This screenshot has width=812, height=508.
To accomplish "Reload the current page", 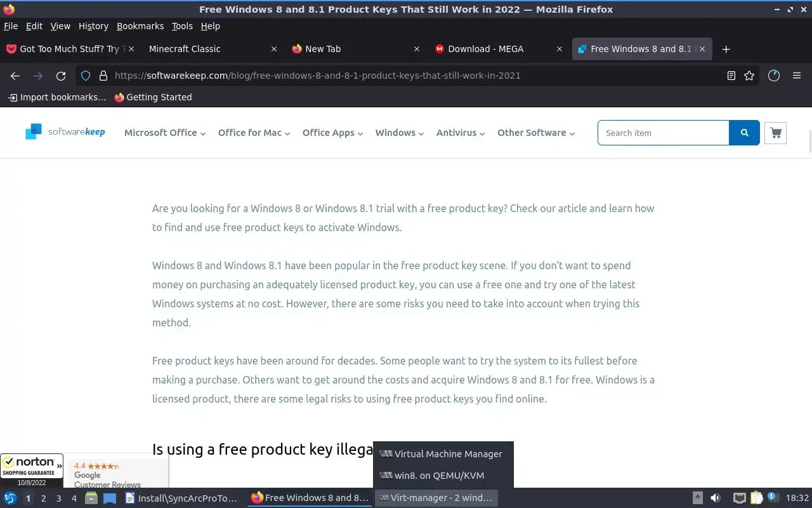I will [61, 76].
